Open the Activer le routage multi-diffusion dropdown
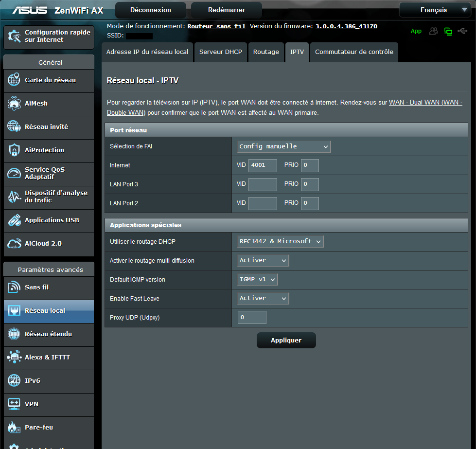The width and height of the screenshot is (476, 449). [263, 260]
